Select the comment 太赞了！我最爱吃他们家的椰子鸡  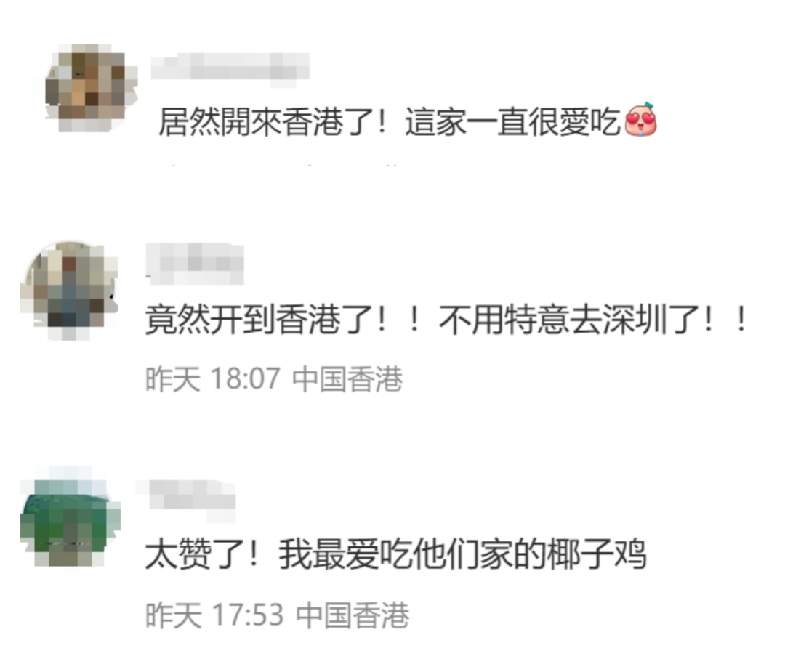tap(395, 554)
